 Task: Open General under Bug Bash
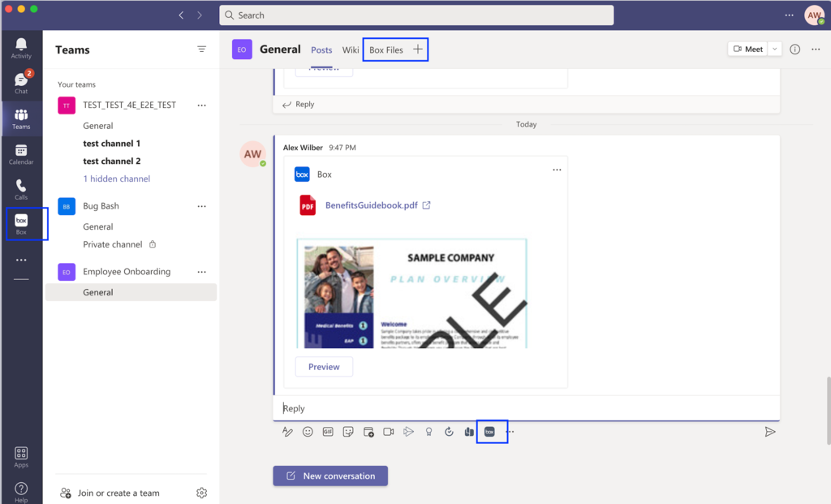coord(98,226)
